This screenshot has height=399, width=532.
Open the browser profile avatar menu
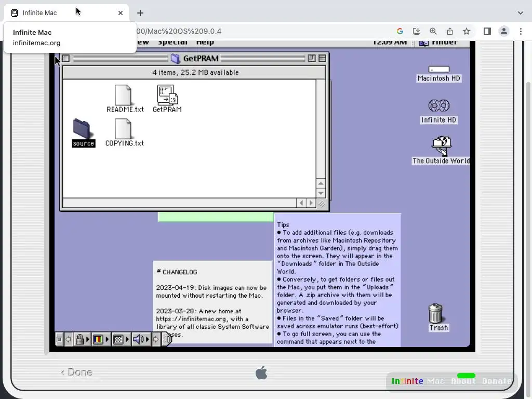504,31
